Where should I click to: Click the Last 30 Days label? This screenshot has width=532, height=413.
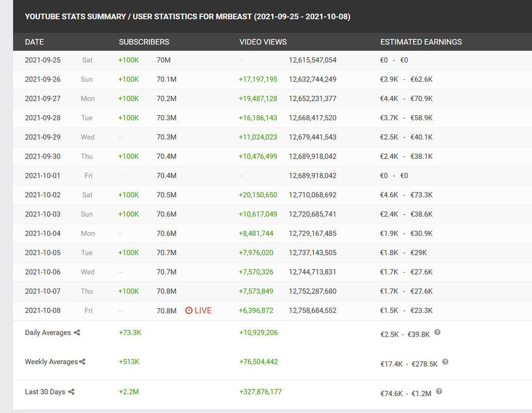click(x=45, y=392)
